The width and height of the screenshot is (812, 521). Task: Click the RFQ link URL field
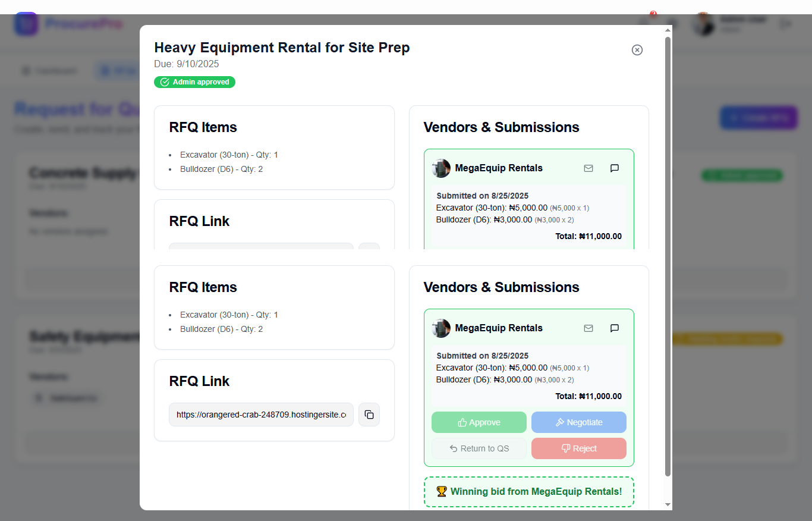coord(261,415)
